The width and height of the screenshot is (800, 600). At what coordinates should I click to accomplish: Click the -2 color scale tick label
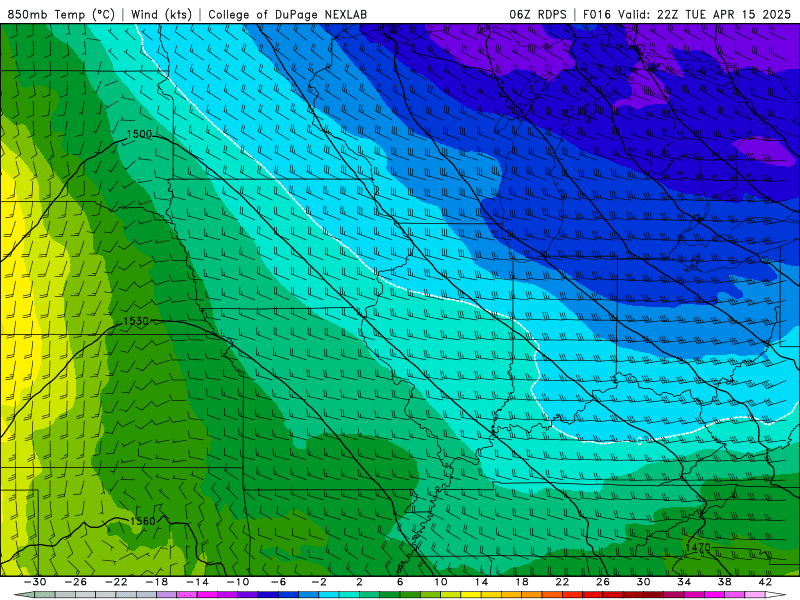click(319, 582)
